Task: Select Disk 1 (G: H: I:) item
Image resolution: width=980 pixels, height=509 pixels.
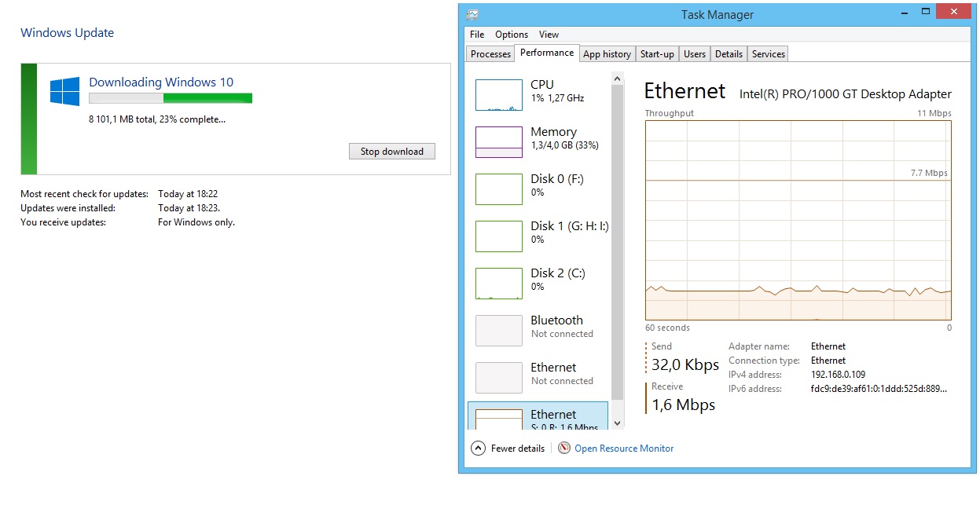Action: 538,236
